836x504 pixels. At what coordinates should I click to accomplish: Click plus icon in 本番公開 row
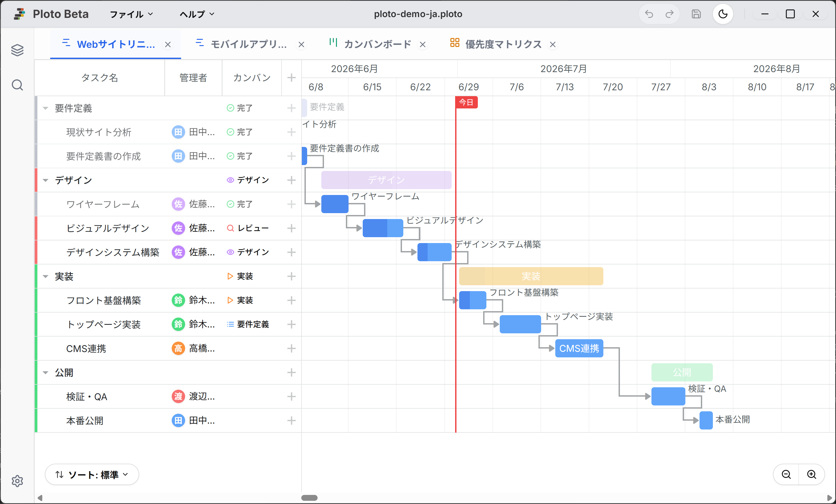[291, 420]
